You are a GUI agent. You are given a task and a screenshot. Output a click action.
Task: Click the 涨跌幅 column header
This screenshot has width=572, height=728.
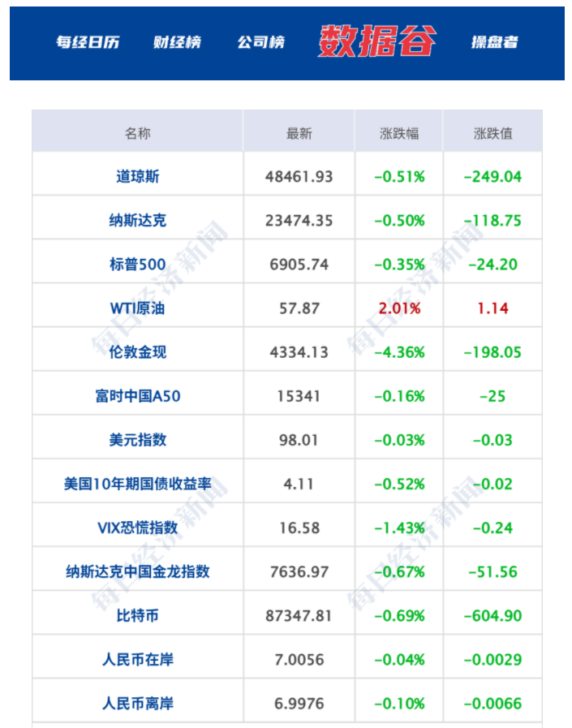[x=399, y=133]
